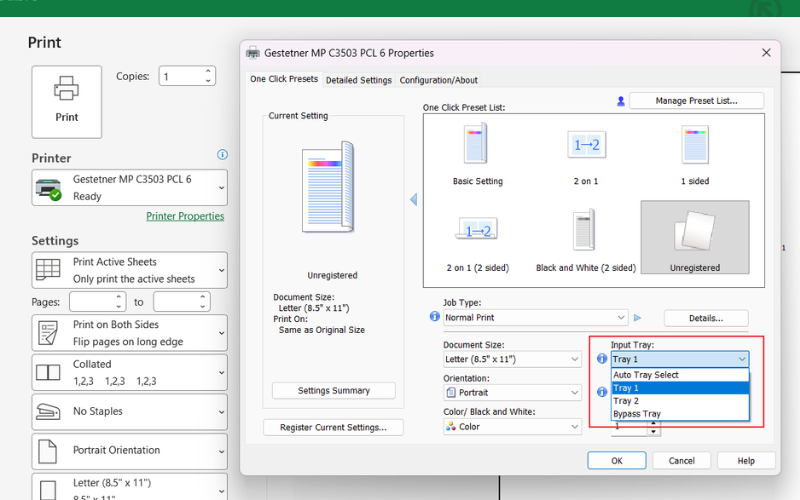Click the Current Setting page preview image

(328, 187)
